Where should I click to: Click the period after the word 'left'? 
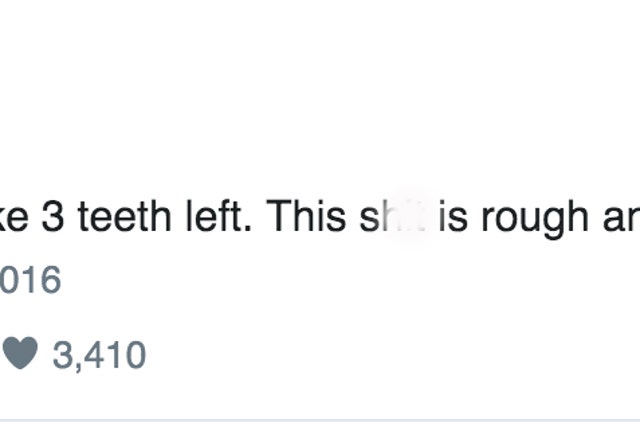[x=248, y=229]
